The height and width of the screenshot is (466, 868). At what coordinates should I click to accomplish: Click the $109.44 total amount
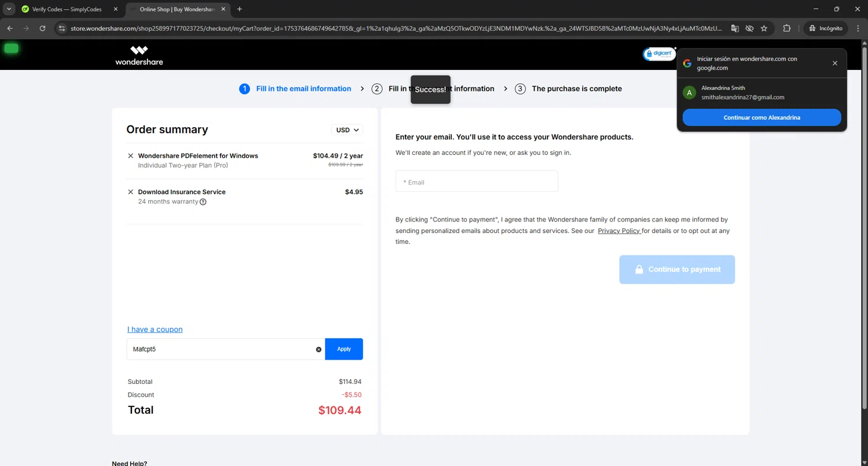click(340, 410)
